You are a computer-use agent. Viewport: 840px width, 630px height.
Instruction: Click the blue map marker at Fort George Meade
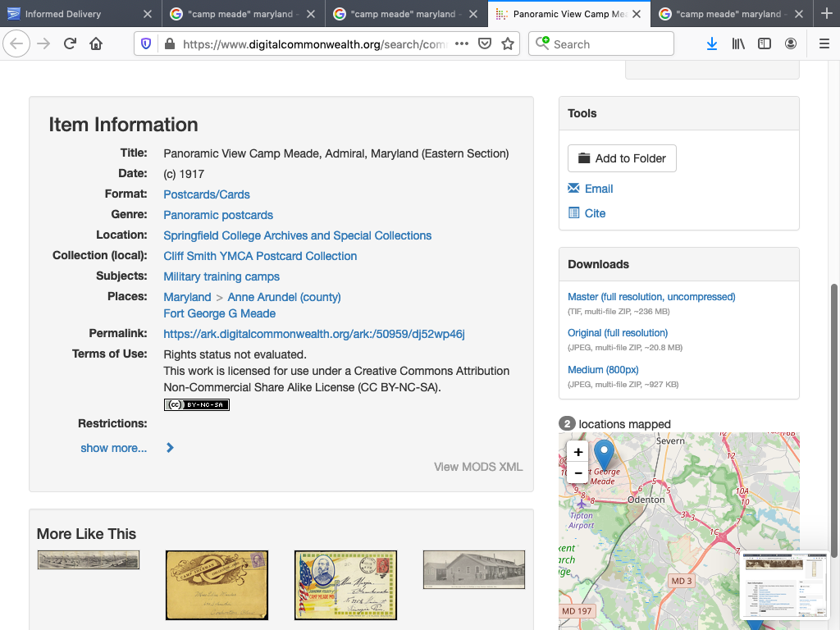tap(604, 454)
